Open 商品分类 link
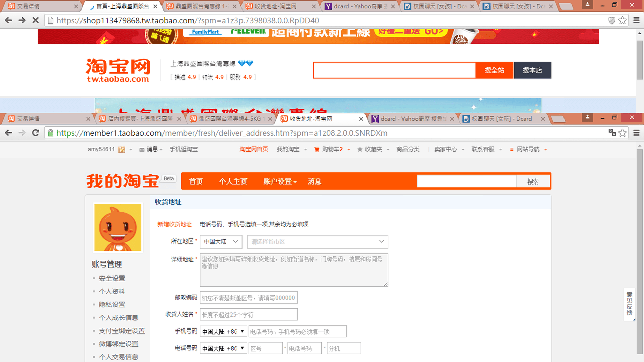The height and width of the screenshot is (362, 644). pyautogui.click(x=408, y=149)
